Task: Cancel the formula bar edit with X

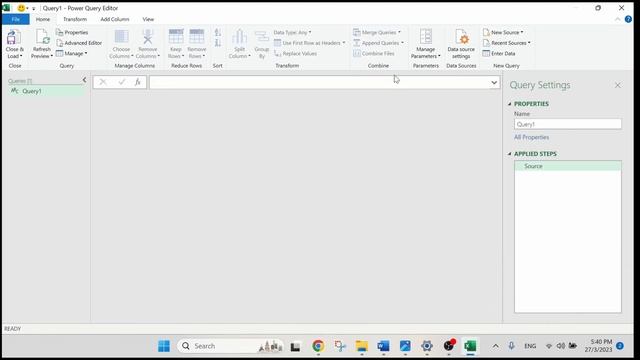Action: (x=103, y=82)
